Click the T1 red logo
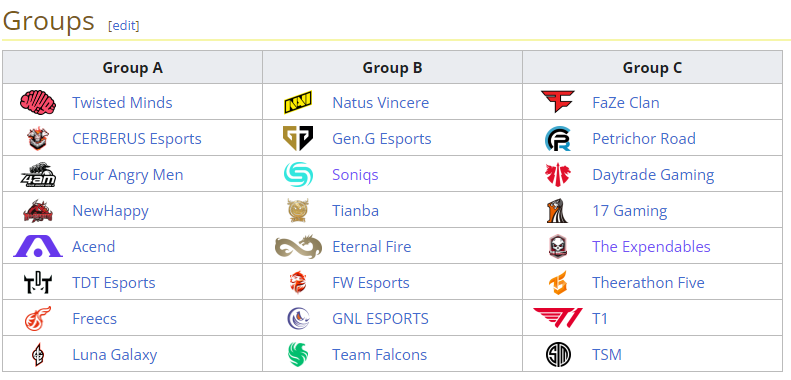Image resolution: width=791 pixels, height=380 pixels. tap(558, 318)
